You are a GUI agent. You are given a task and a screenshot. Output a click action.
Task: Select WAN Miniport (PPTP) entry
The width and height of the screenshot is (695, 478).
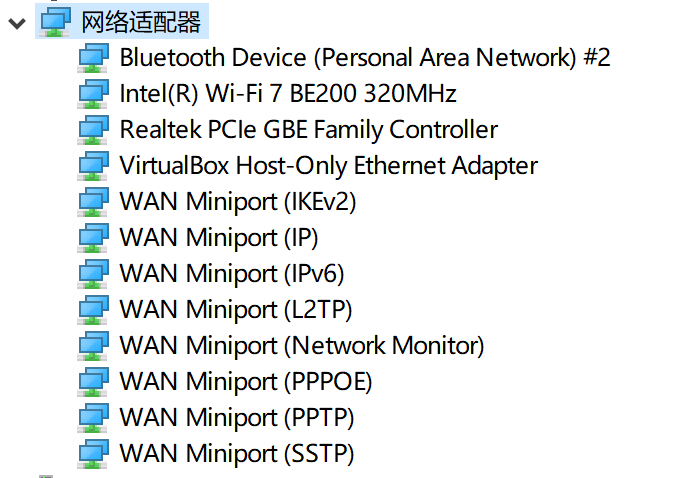[236, 418]
